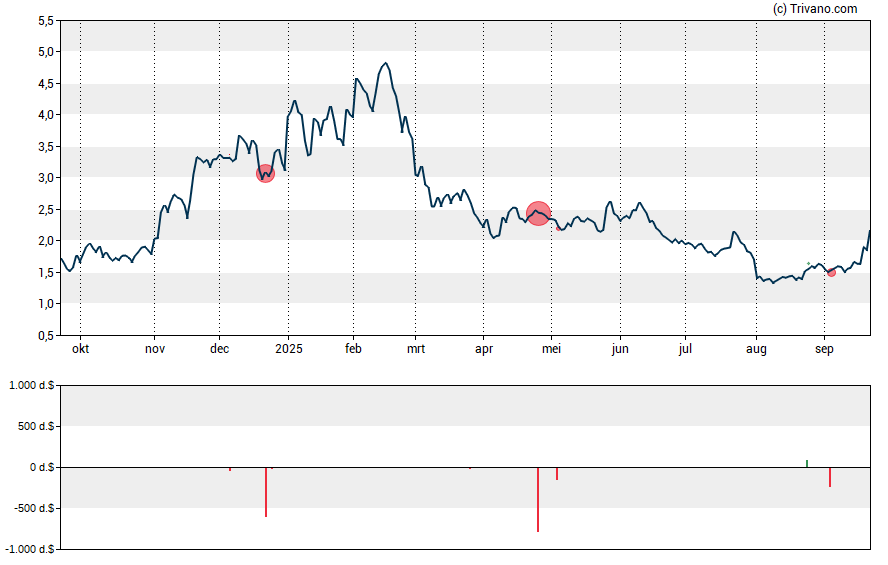The image size is (888, 565).
Task: Click the '3,0' price axis label
Action: 46,178
